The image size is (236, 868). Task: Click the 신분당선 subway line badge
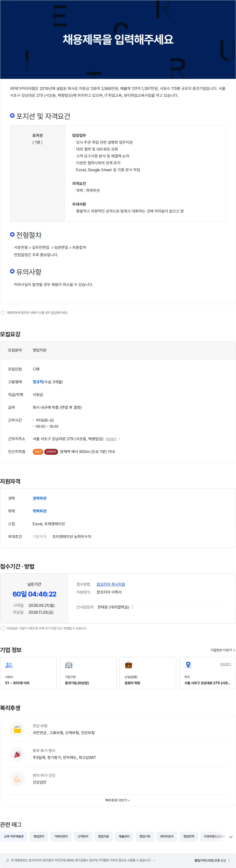pyautogui.click(x=51, y=452)
